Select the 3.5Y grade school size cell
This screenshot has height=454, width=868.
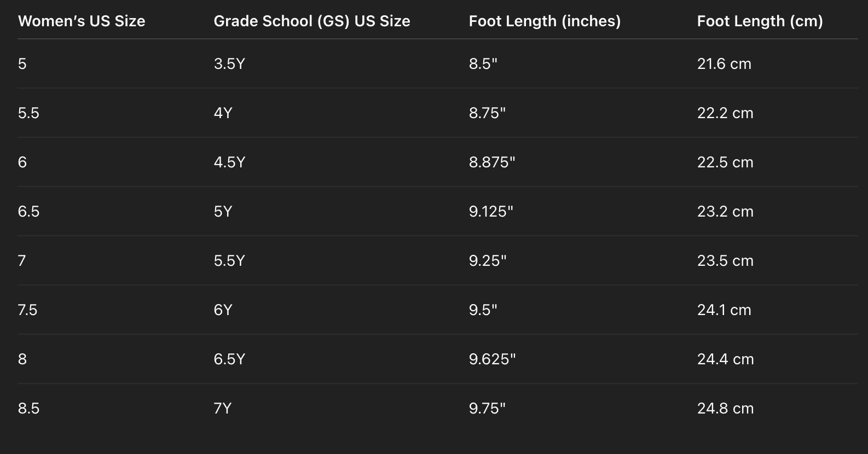point(229,64)
